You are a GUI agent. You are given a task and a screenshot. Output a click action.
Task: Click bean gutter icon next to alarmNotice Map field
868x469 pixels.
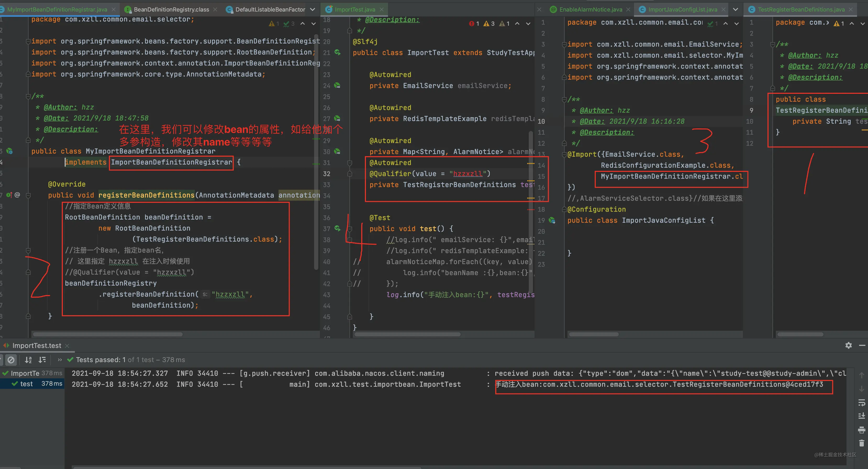click(337, 151)
